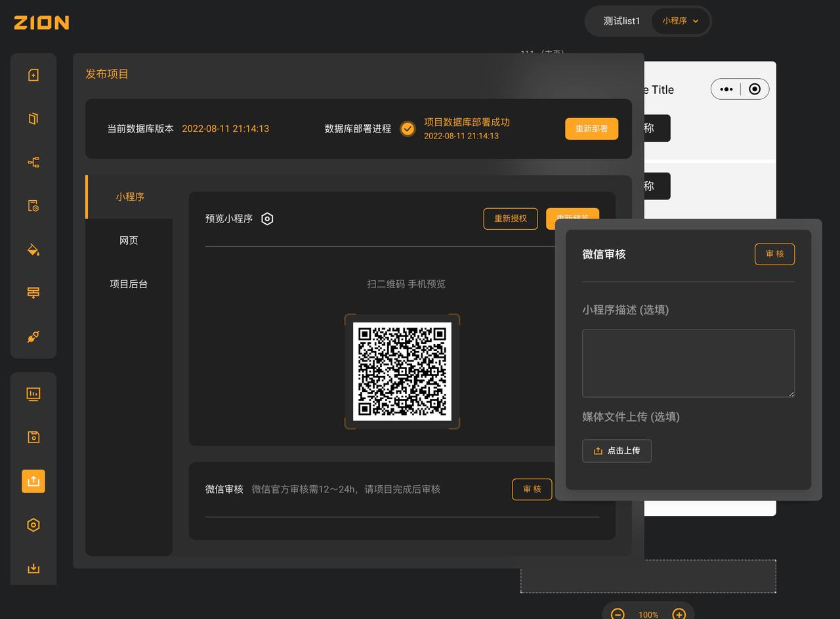The image size is (840, 619).
Task: Click the highlighted publish upload icon
Action: click(x=33, y=481)
